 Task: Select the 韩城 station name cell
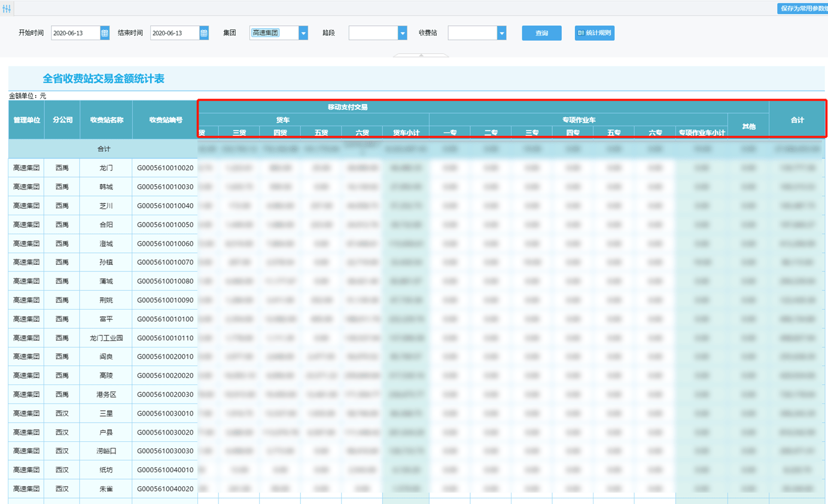point(106,187)
